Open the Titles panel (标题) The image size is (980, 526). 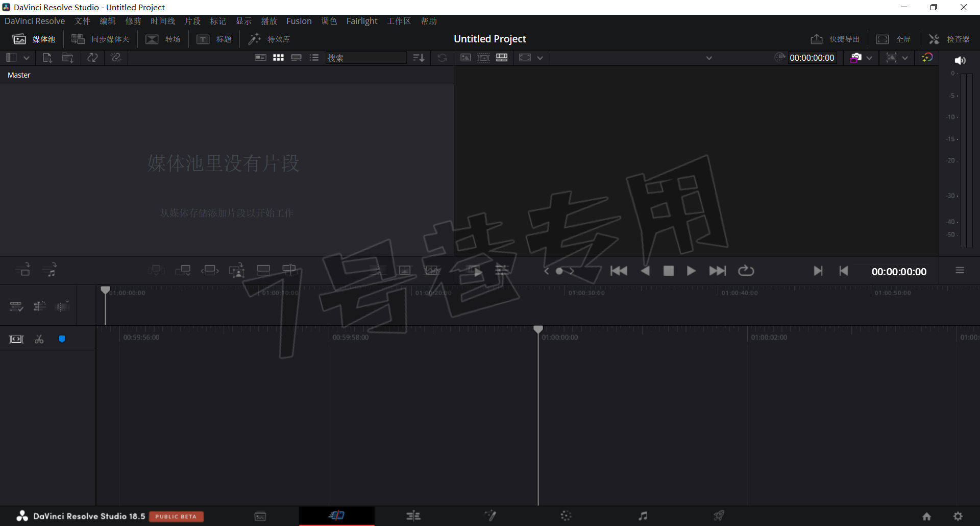(x=214, y=39)
